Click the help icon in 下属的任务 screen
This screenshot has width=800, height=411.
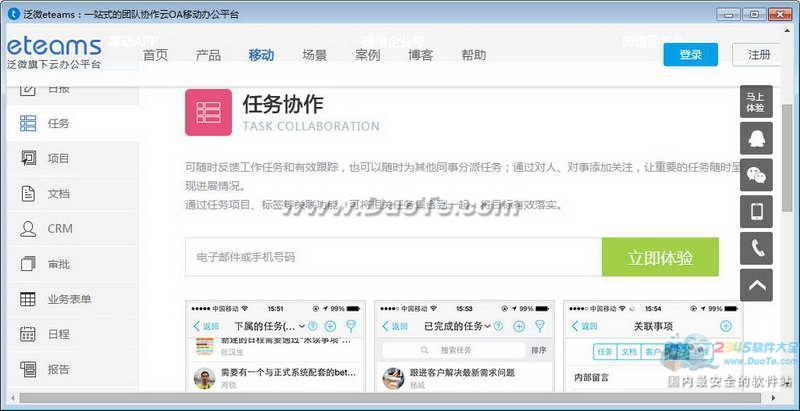[313, 326]
